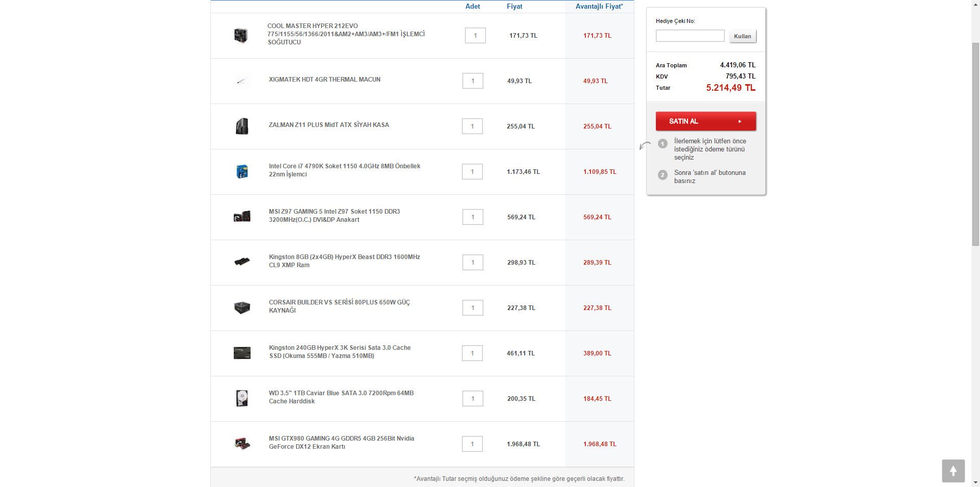Click the back-to-top arrow icon

(953, 471)
